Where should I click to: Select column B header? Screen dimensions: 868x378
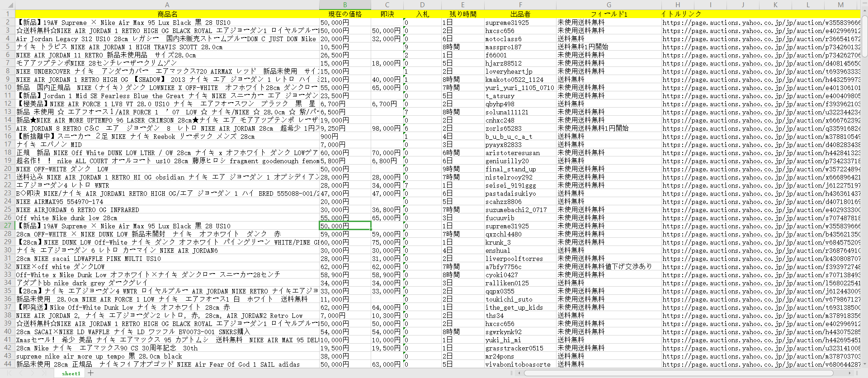pos(345,5)
